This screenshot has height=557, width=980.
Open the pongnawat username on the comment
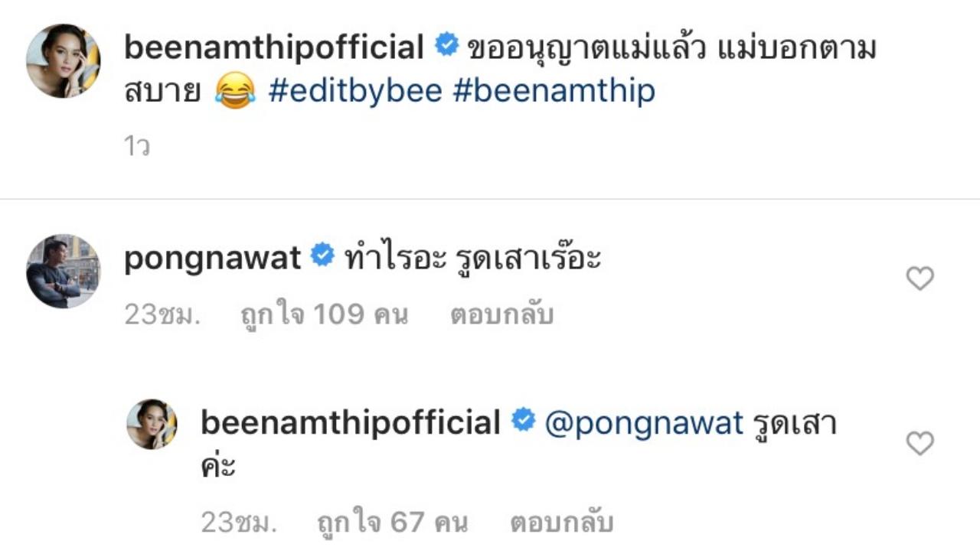point(212,259)
